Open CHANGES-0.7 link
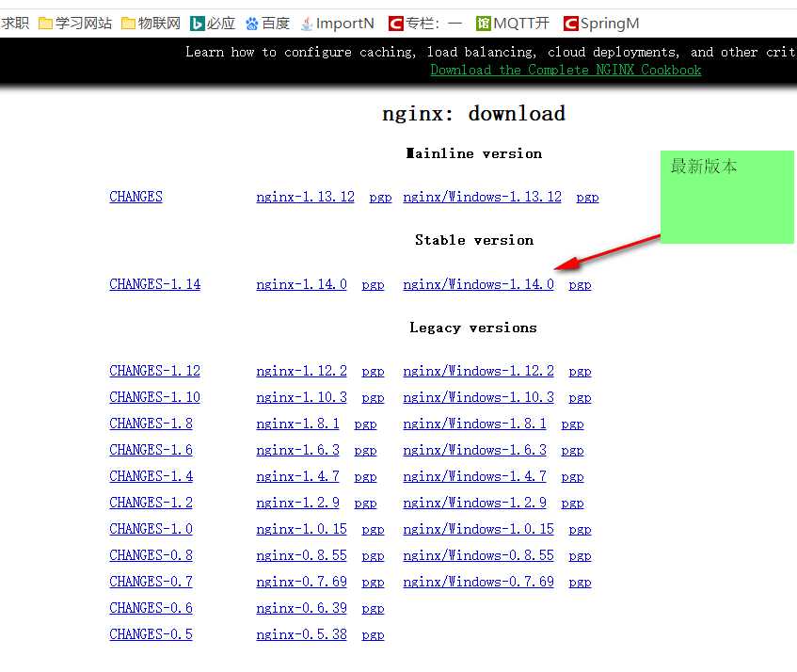Screen dimensions: 797x672 point(151,582)
